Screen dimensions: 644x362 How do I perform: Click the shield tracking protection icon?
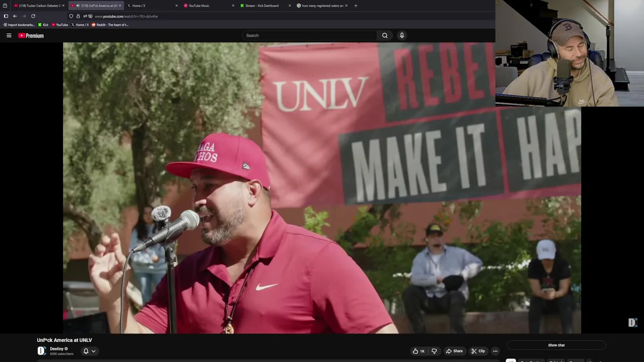point(71,16)
